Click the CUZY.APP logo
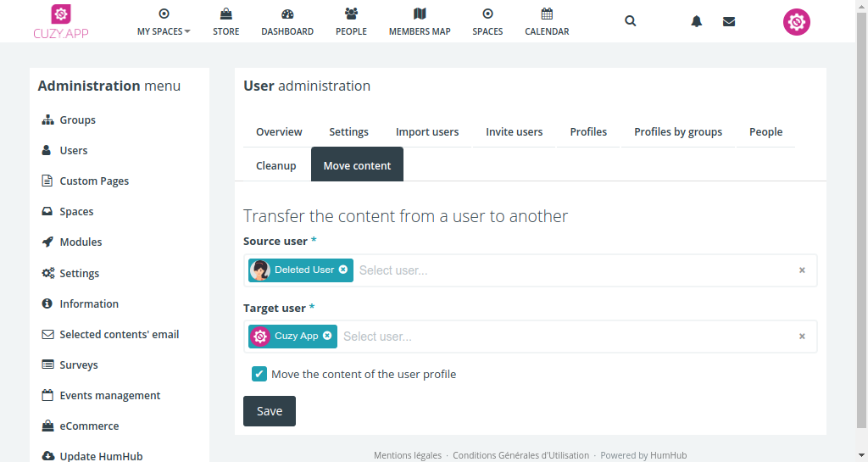 (61, 22)
